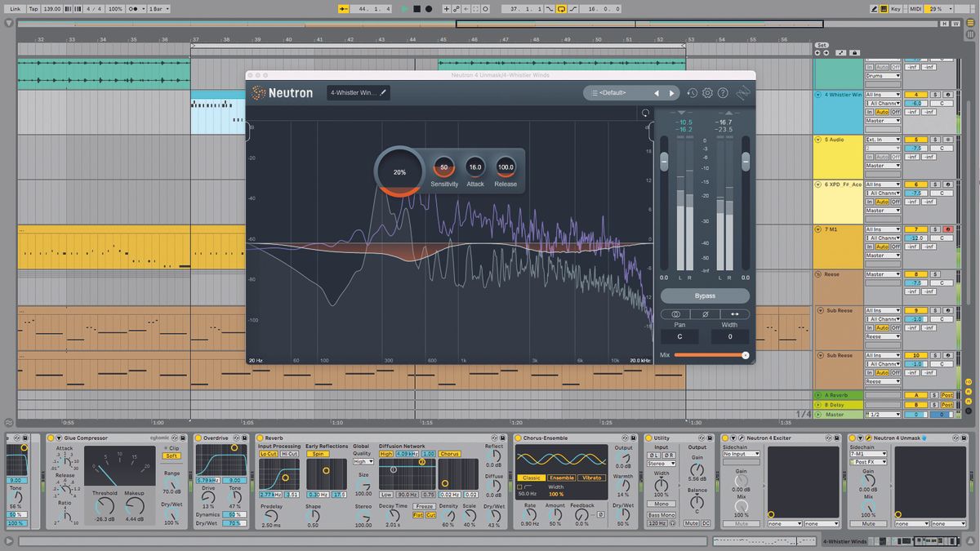Open Neutron's settings gear icon
Viewport: 980px width, 551px height.
pyautogui.click(x=707, y=93)
